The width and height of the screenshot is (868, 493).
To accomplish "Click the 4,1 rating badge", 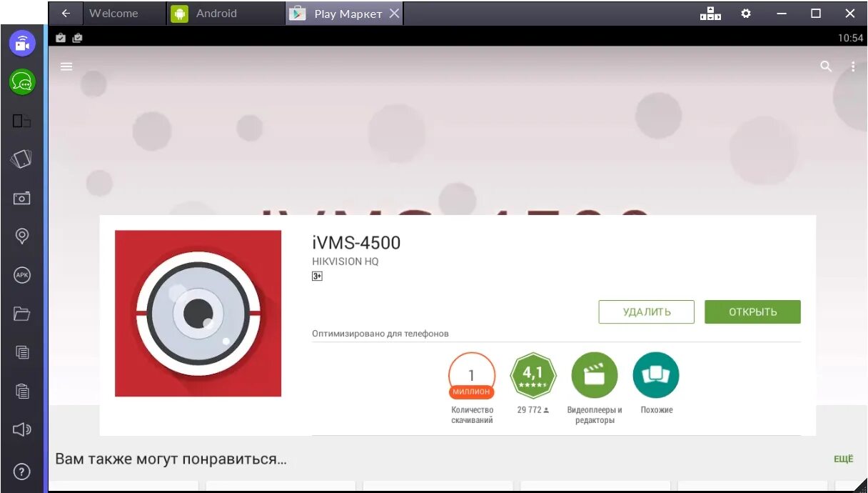I will pyautogui.click(x=533, y=375).
